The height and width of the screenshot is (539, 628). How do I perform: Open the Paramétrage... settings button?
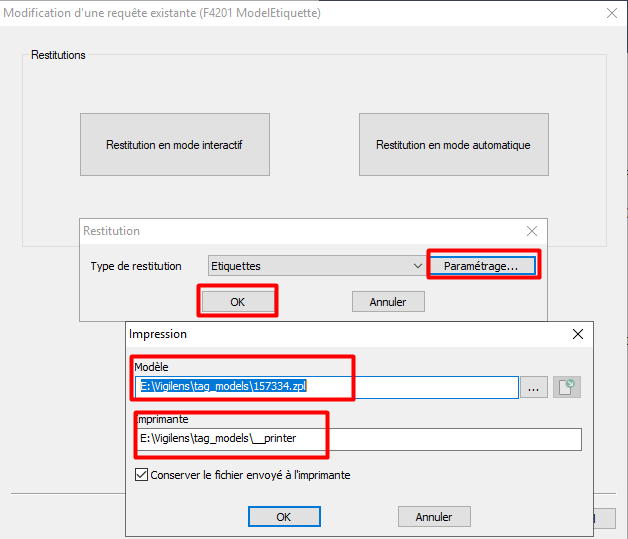tap(481, 266)
